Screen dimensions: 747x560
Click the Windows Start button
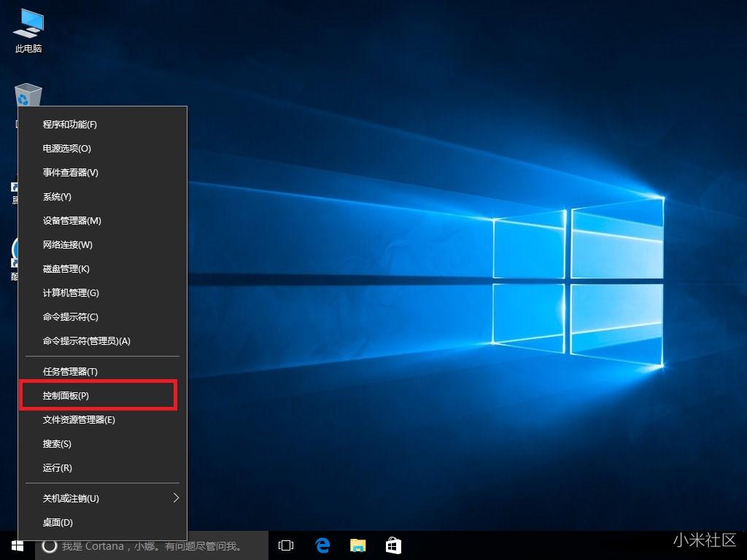tap(18, 545)
